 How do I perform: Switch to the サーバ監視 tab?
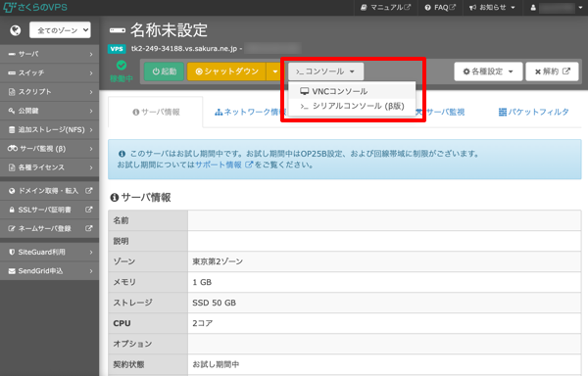point(440,112)
